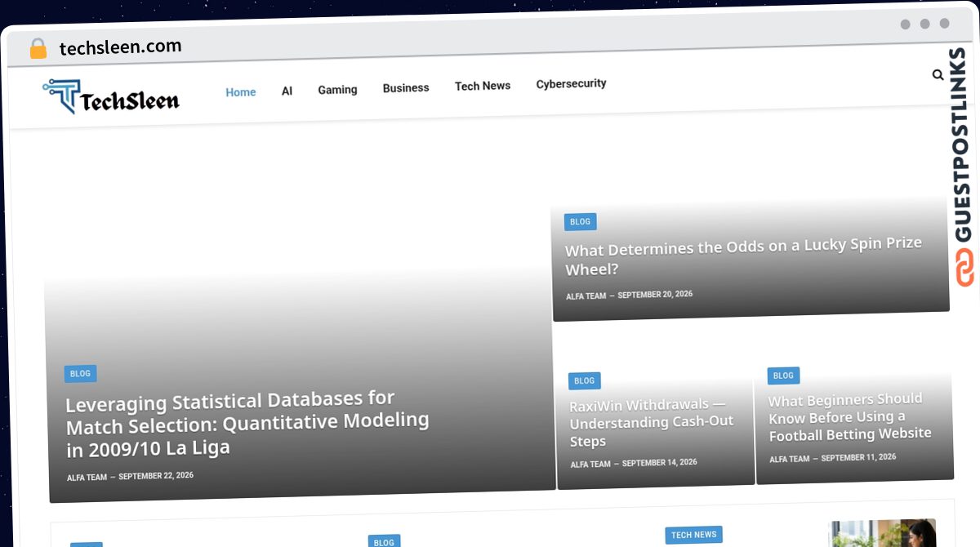Viewport: 980px width, 547px height.
Task: Open RaxiWin Withdrawals article
Action: pos(651,423)
